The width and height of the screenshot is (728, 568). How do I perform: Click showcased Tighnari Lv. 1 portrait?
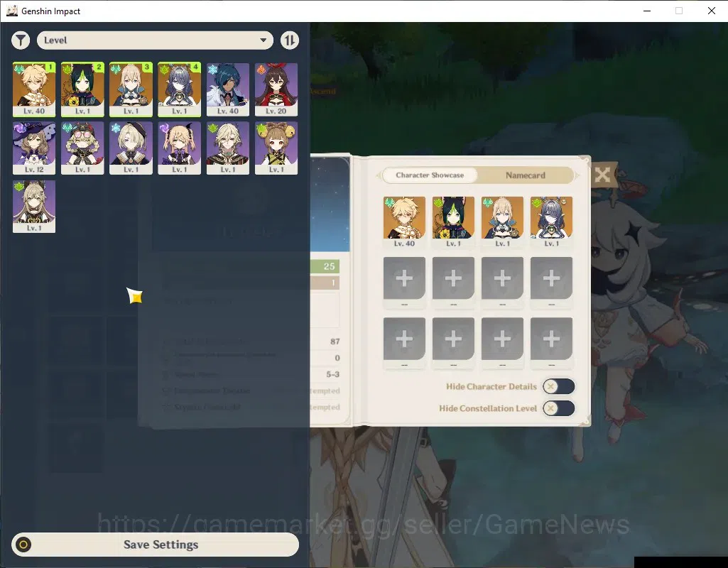[x=453, y=222]
